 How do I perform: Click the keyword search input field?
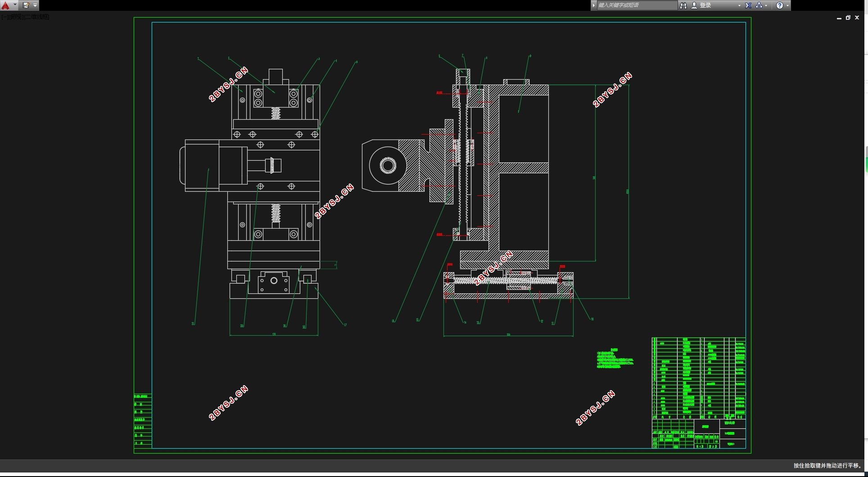point(637,5)
